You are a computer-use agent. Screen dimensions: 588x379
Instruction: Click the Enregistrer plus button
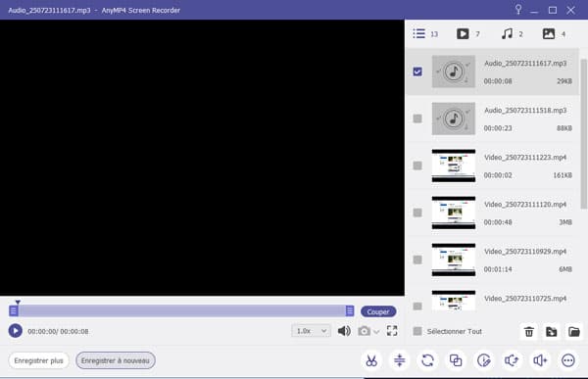tap(38, 360)
